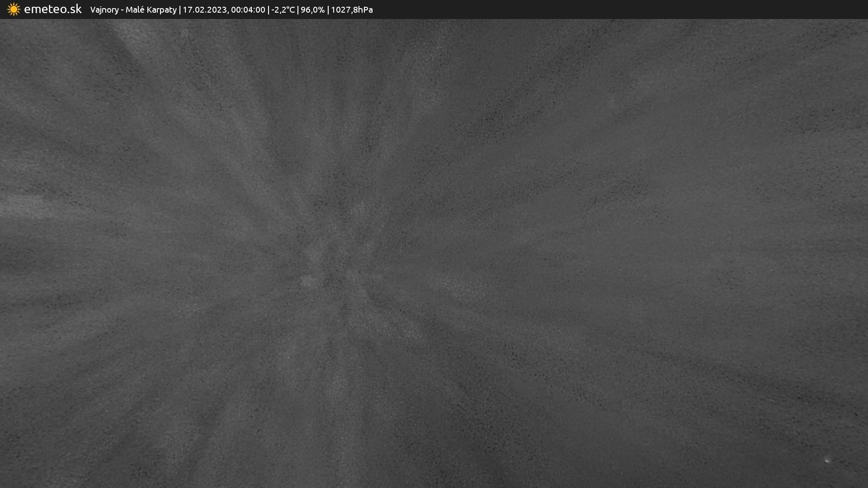Click the 96,0% humidity reading
The image size is (868, 488).
coord(312,10)
